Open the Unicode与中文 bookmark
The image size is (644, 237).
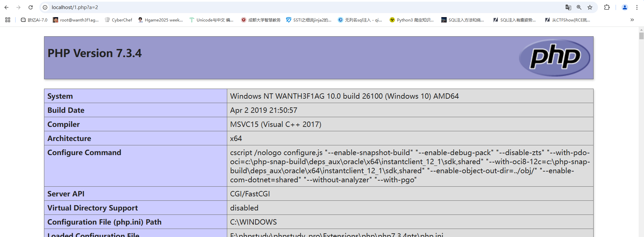211,20
